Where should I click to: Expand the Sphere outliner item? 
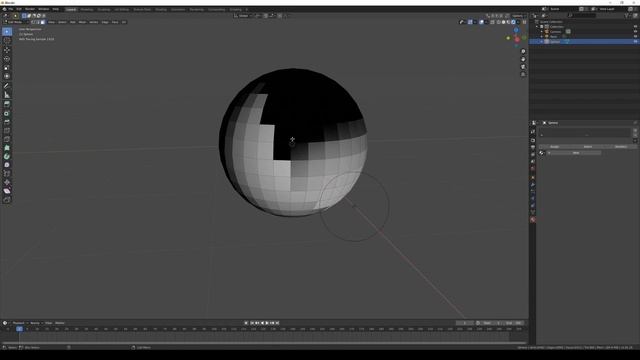click(x=542, y=42)
